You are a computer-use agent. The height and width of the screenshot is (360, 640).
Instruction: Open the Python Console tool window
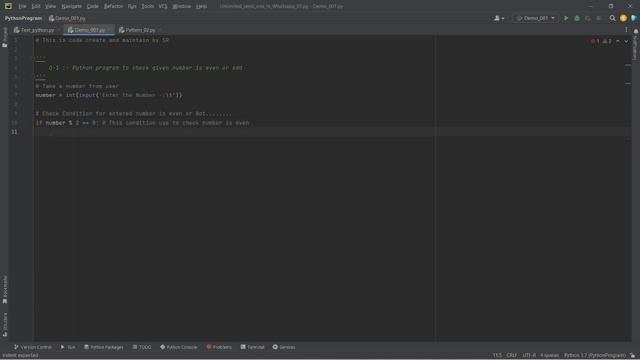(178, 347)
